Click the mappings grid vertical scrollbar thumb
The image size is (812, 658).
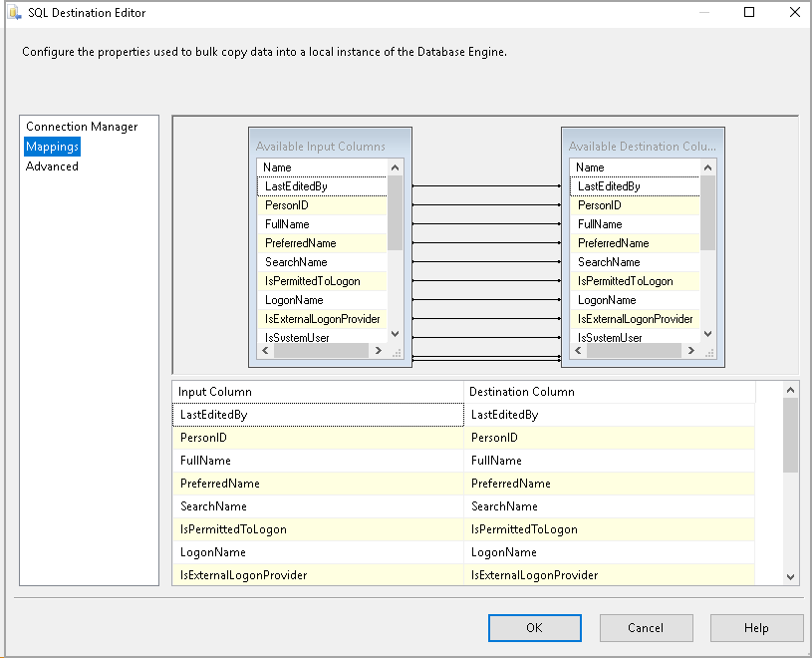[x=790, y=435]
